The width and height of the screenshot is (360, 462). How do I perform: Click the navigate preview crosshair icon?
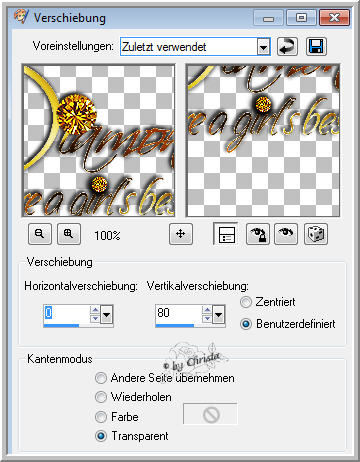[x=181, y=234]
